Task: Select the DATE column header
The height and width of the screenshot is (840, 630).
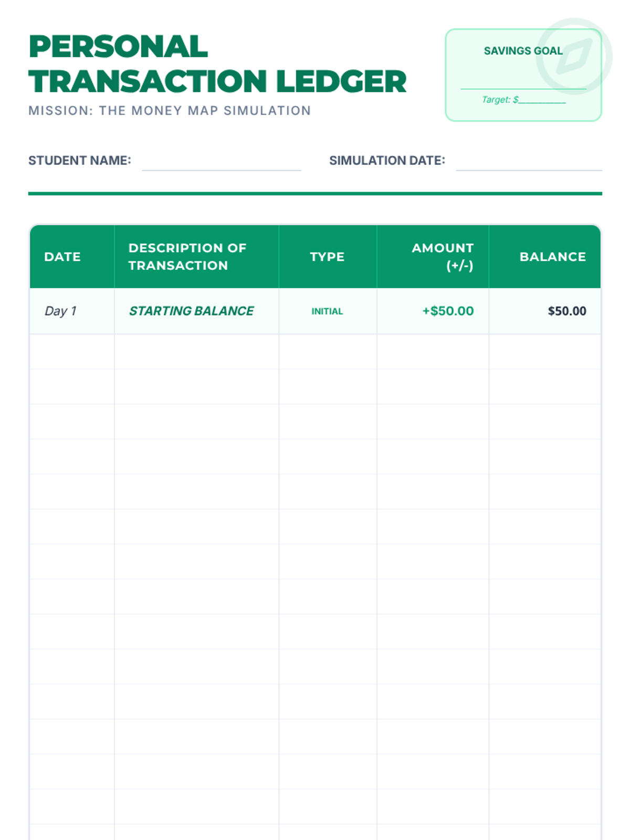Action: [62, 257]
